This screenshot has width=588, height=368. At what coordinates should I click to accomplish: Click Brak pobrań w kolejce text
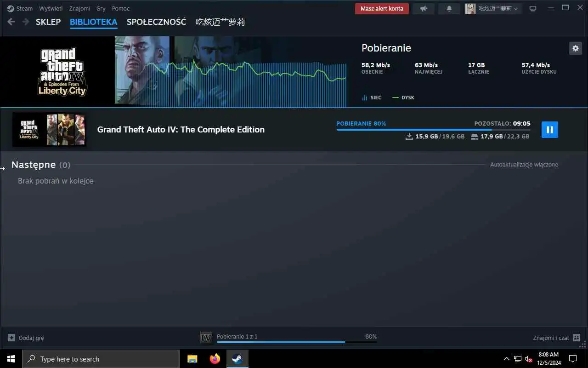(x=56, y=181)
